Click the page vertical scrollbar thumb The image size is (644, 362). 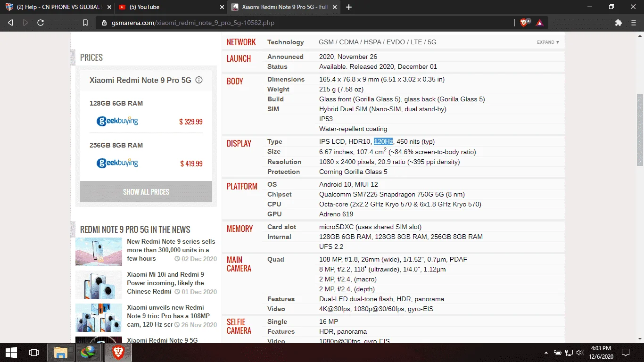(x=640, y=130)
